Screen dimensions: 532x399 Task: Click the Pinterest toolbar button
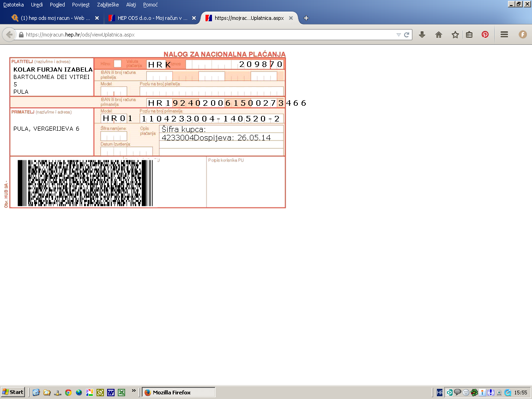(x=485, y=35)
